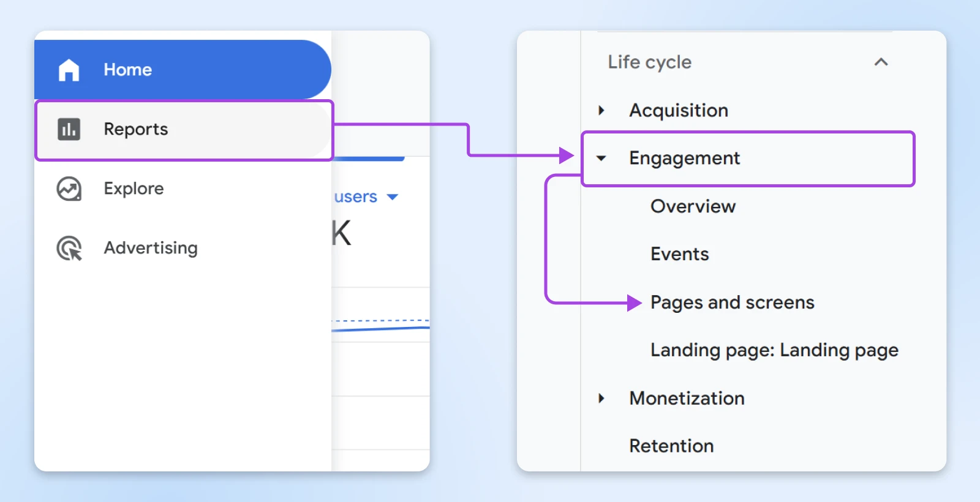Screen dimensions: 980x502
Task: Go to the Home label in sidebar
Action: click(127, 70)
